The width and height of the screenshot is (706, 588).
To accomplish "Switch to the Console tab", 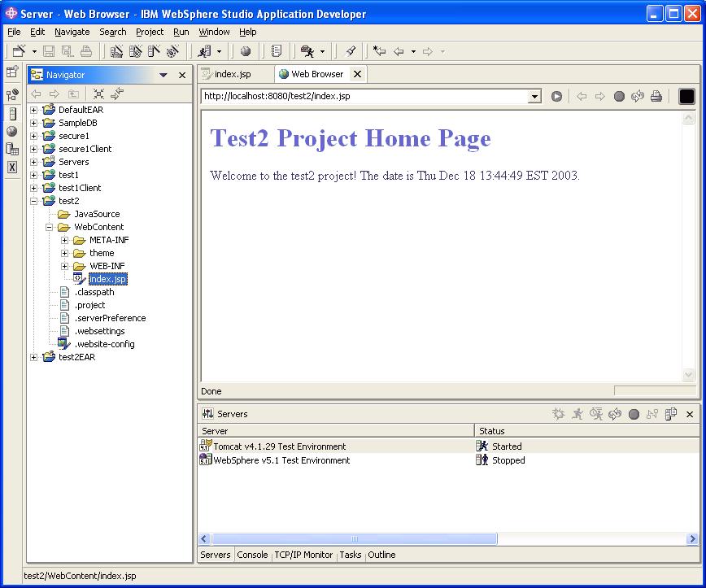I will pyautogui.click(x=253, y=555).
